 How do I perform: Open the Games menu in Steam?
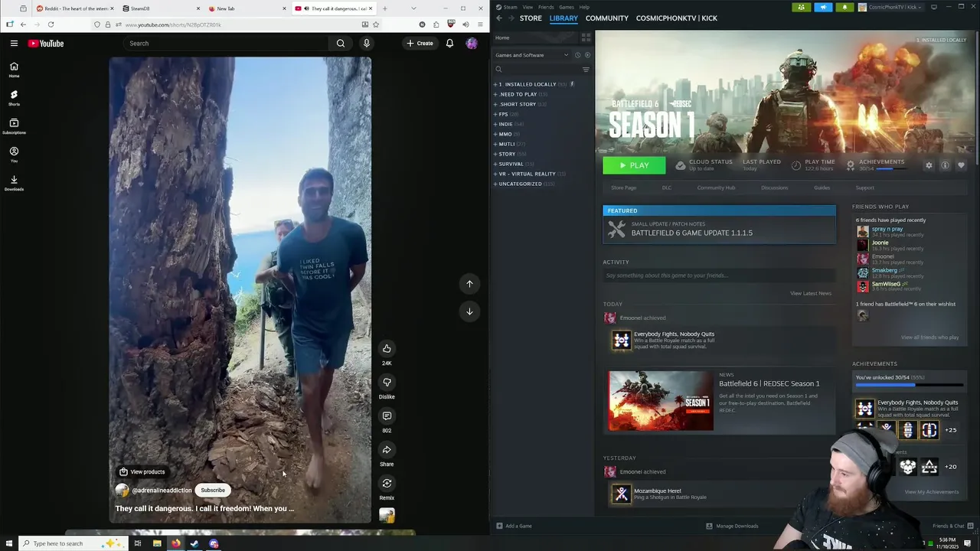(567, 7)
